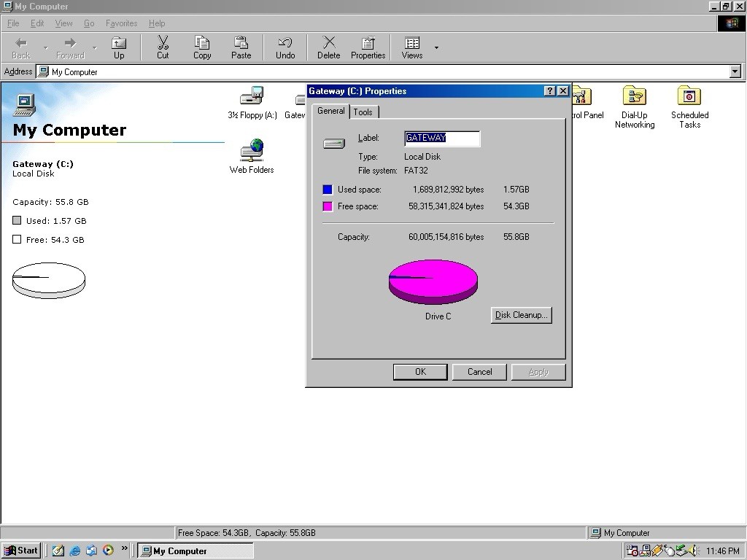Click the grey Used legend box in sidebar
This screenshot has height=560, width=747.
[17, 220]
